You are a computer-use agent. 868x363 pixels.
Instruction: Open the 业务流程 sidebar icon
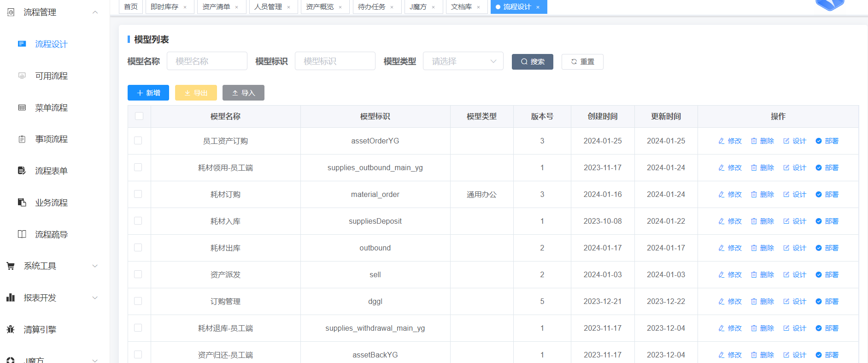point(22,202)
